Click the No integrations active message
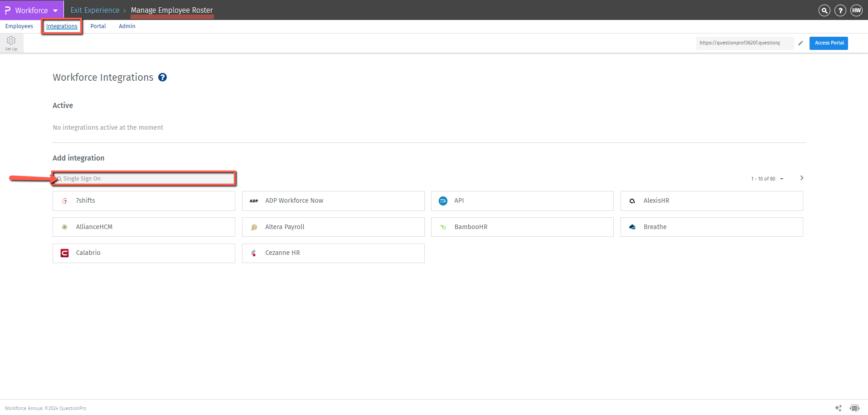The height and width of the screenshot is (415, 868). [108, 127]
